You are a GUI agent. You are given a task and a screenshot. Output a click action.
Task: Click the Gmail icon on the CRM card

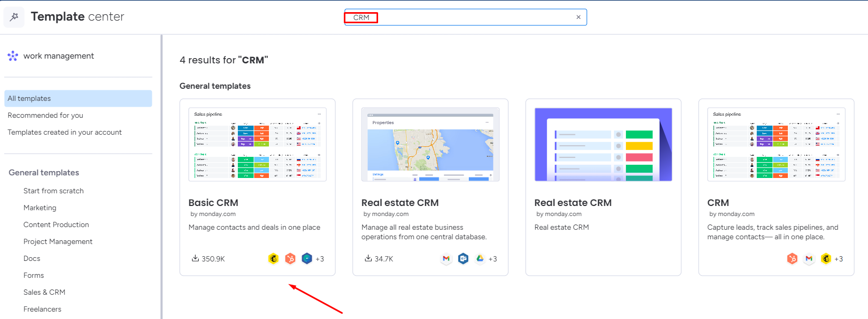click(809, 259)
